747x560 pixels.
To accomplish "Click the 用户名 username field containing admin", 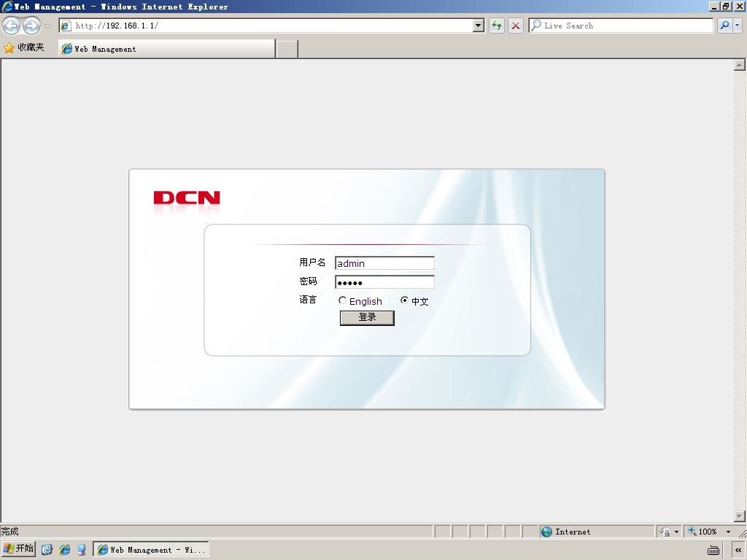I will pos(384,263).
